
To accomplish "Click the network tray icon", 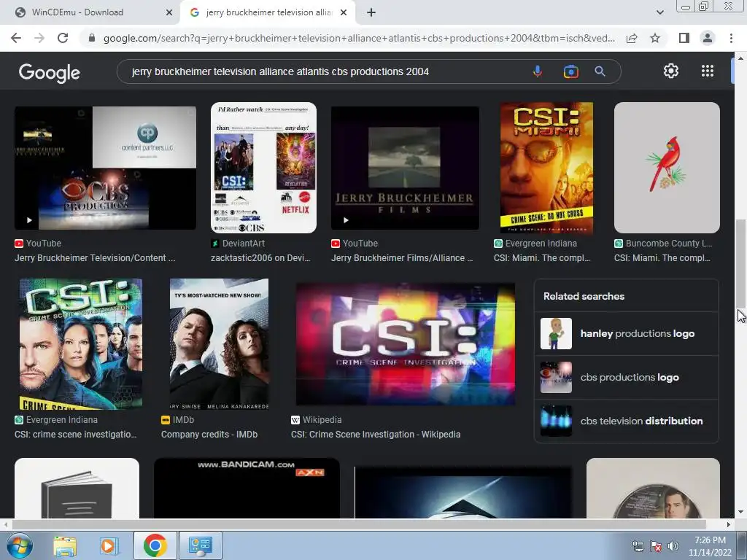I will tap(638, 546).
